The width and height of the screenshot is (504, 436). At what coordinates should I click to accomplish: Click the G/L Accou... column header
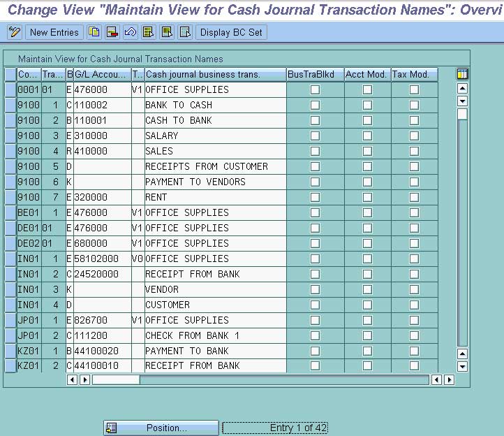(x=102, y=74)
